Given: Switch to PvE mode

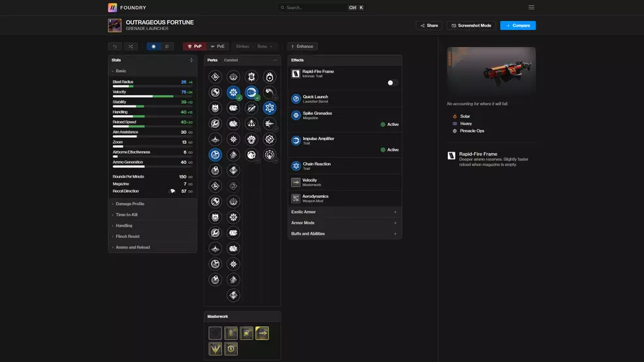Looking at the screenshot, I should 217,46.
